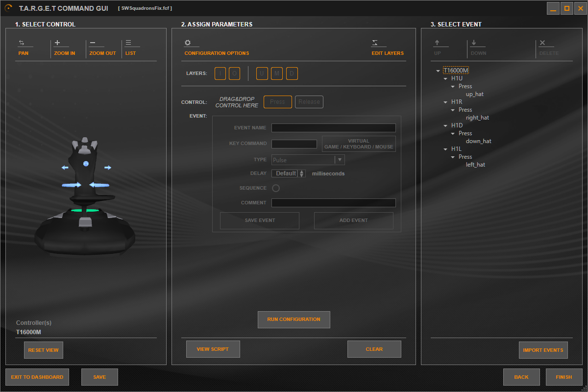
Task: Select the up_hat event
Action: click(475, 94)
